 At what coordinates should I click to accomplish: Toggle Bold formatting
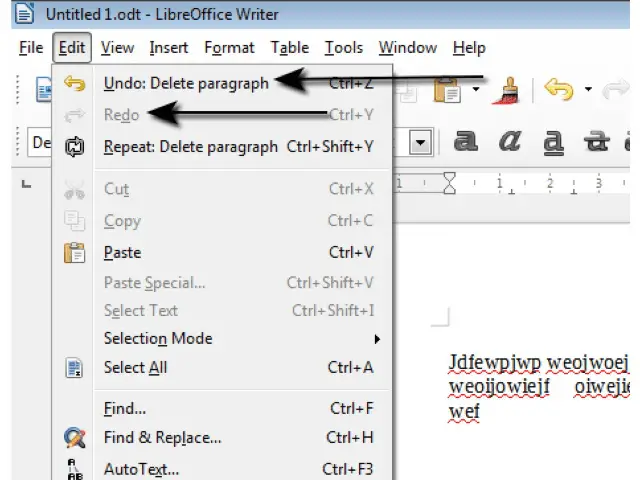466,141
